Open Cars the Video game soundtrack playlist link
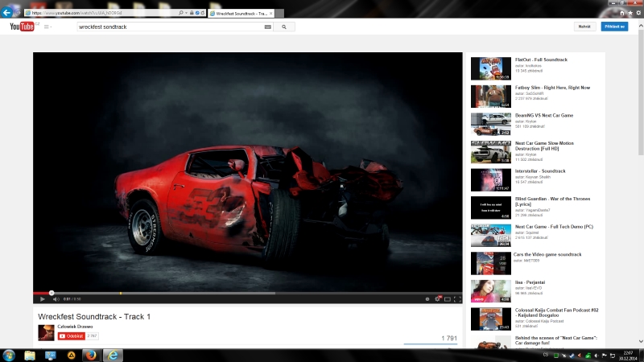The image size is (644, 362). click(x=547, y=255)
